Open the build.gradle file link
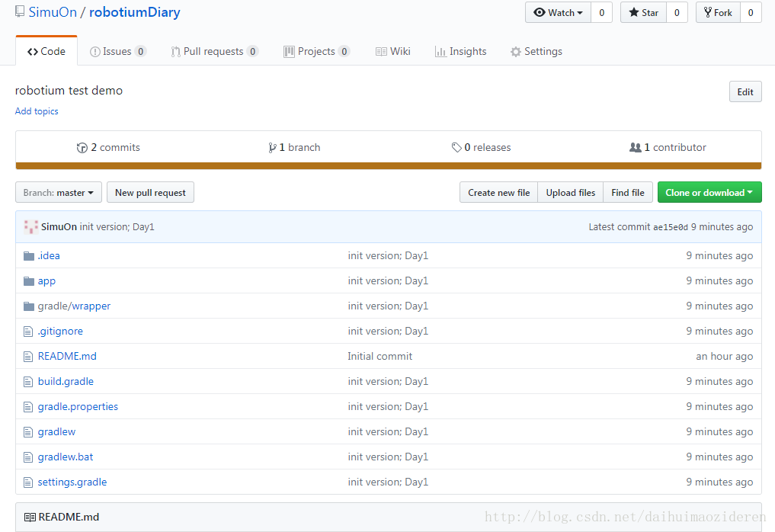 pos(66,382)
